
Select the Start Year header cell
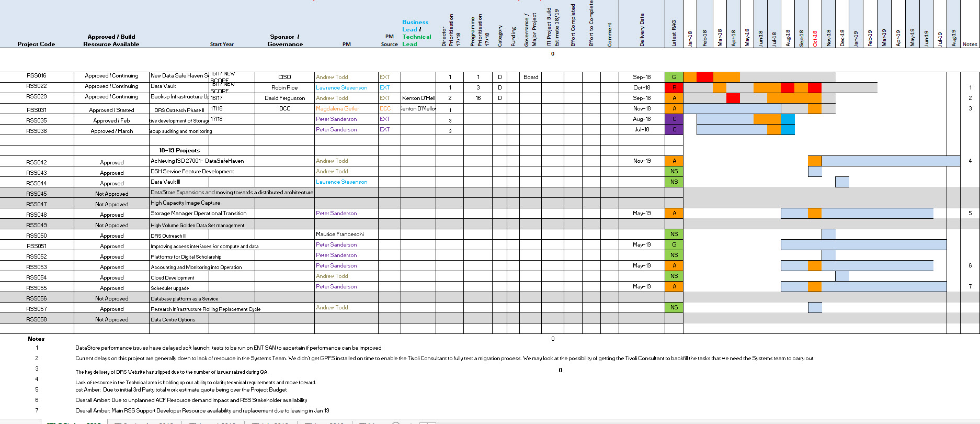click(x=222, y=44)
